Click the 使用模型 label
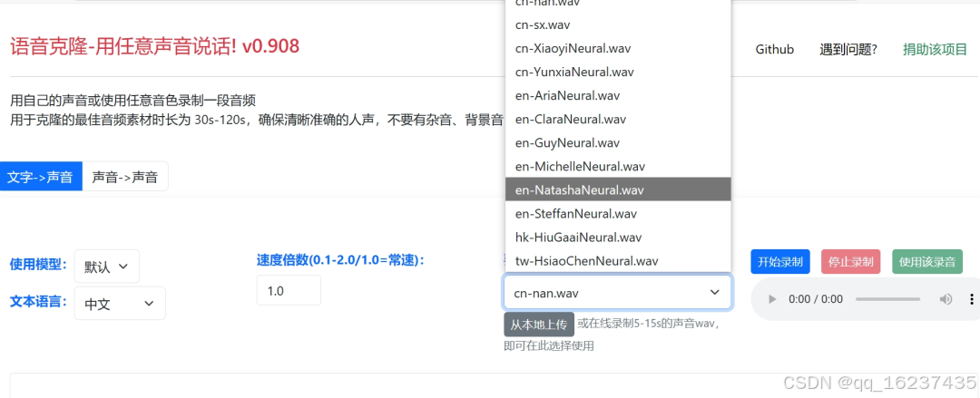 tap(38, 265)
